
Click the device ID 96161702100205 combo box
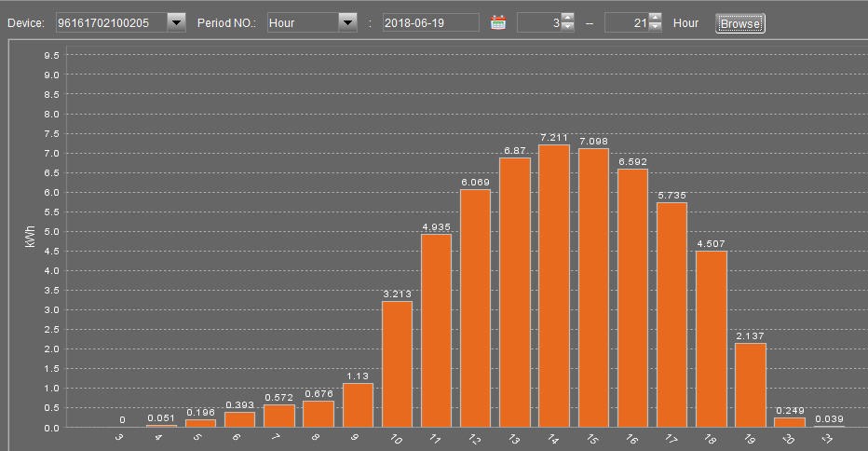(x=110, y=23)
